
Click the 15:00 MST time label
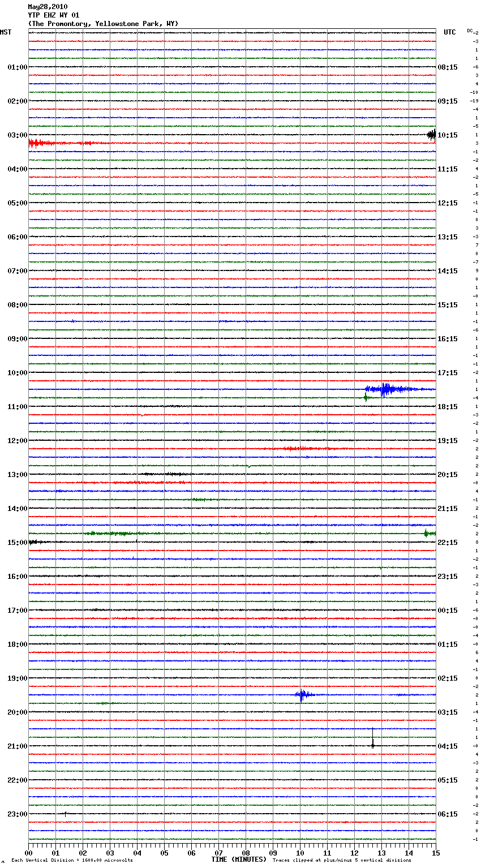18,543
